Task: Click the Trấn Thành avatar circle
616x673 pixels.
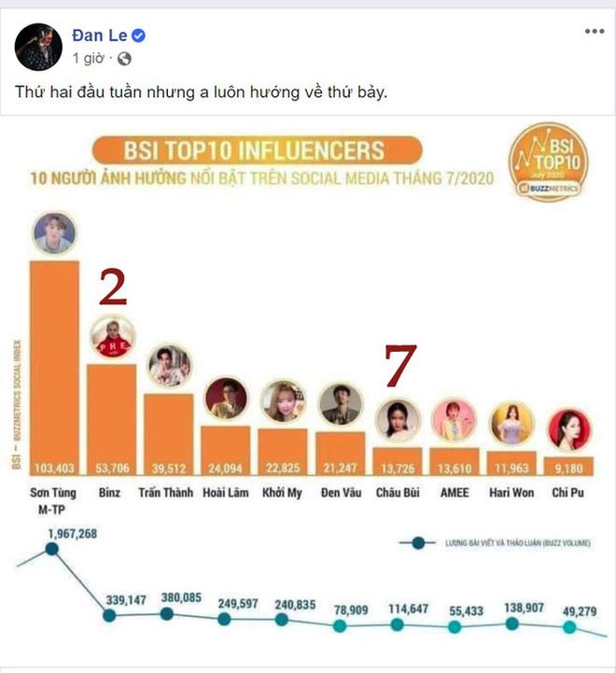Action: pos(169,367)
